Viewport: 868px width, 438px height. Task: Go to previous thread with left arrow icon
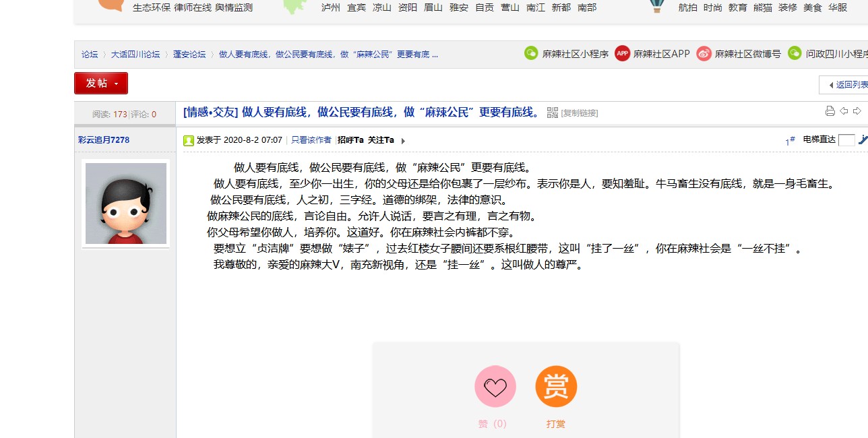pos(844,111)
